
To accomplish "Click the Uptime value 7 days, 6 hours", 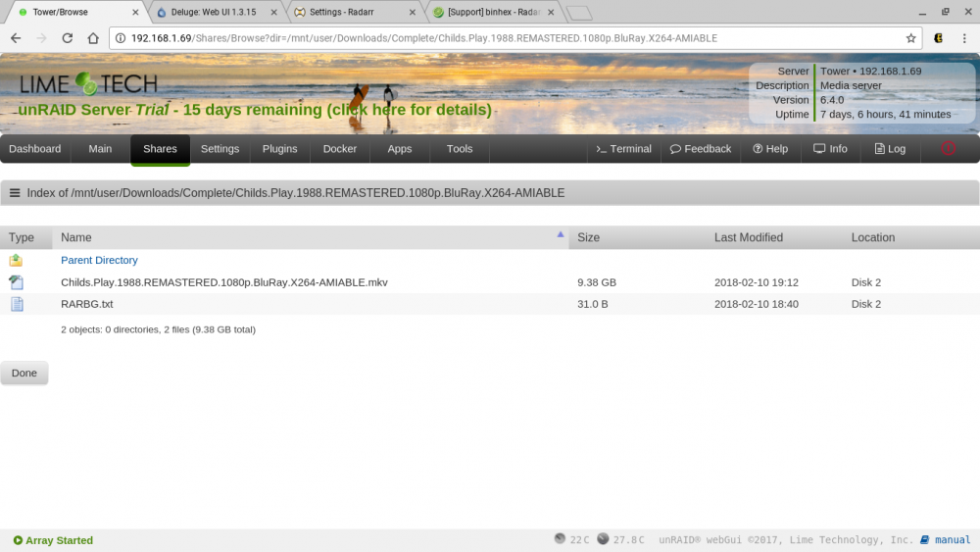I will 886,115.
